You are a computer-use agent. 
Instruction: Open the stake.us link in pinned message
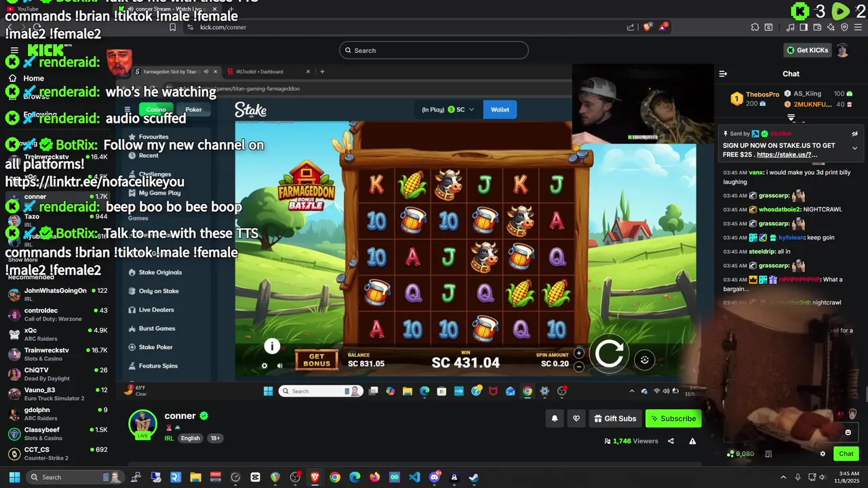[787, 155]
